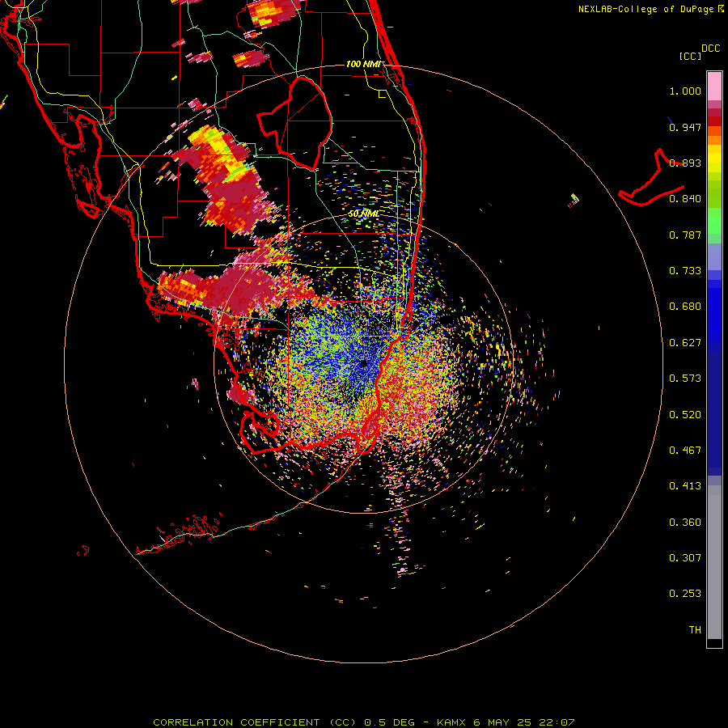
Task: Select the 0.893 scale value
Action: click(x=685, y=163)
